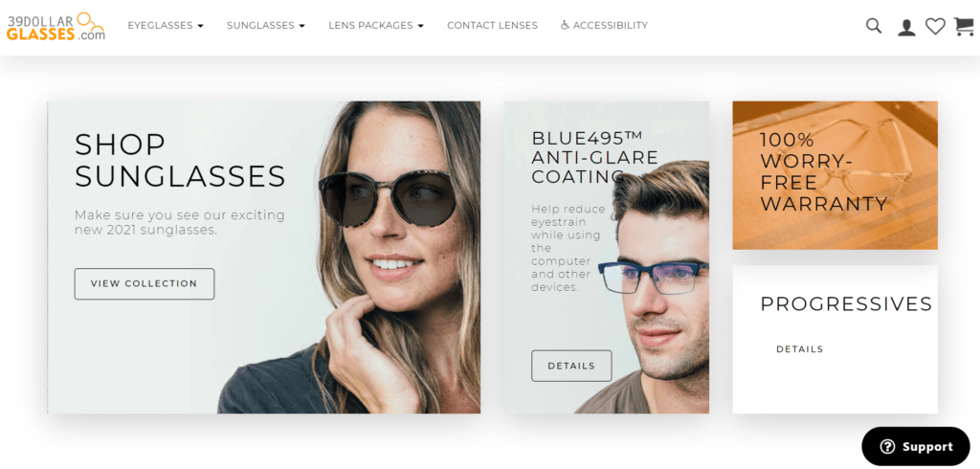Open the user account icon
The width and height of the screenshot is (980, 469).
point(906,27)
